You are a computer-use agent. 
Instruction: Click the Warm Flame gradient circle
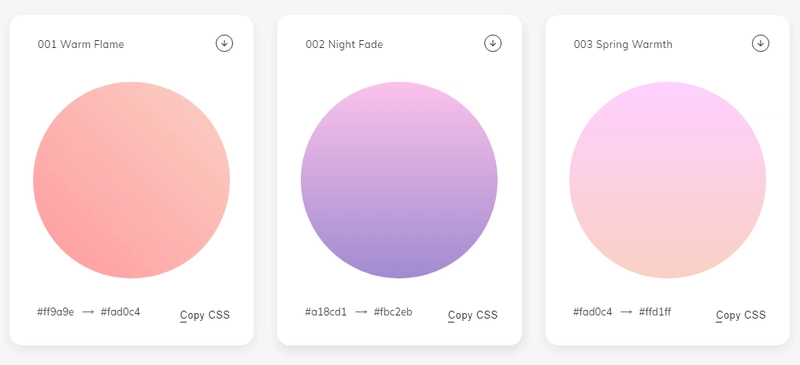pyautogui.click(x=132, y=180)
